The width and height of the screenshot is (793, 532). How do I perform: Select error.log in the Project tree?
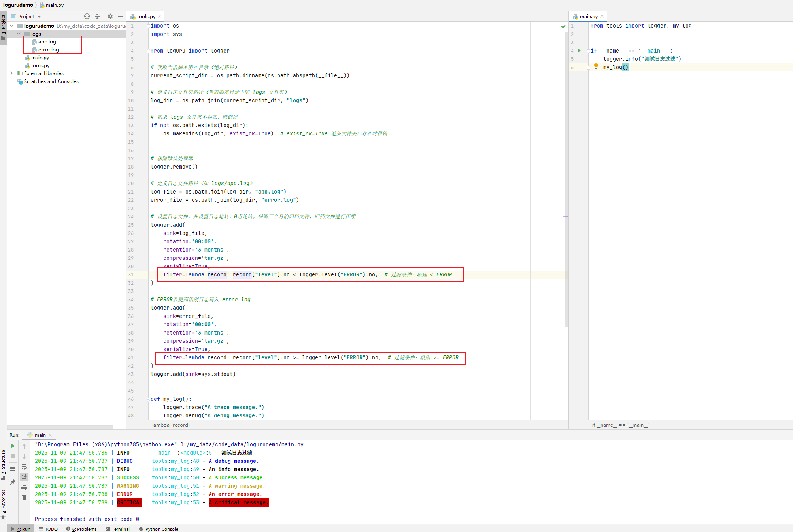coord(49,50)
